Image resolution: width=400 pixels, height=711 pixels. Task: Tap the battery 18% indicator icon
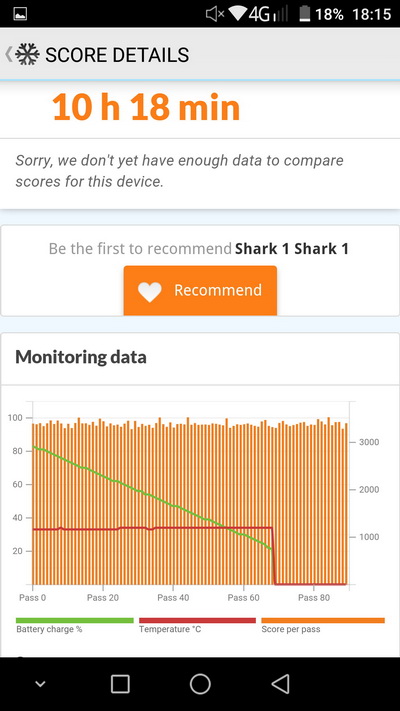pyautogui.click(x=305, y=14)
